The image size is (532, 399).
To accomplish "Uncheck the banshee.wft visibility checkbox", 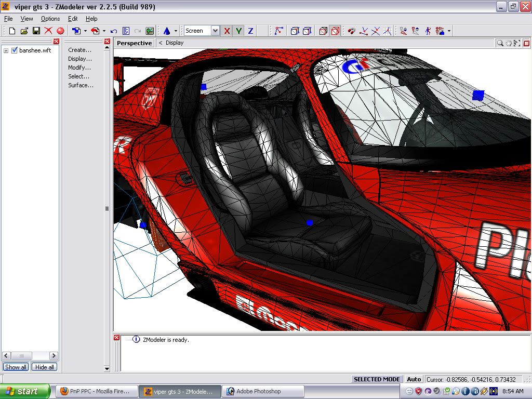I will [x=15, y=50].
